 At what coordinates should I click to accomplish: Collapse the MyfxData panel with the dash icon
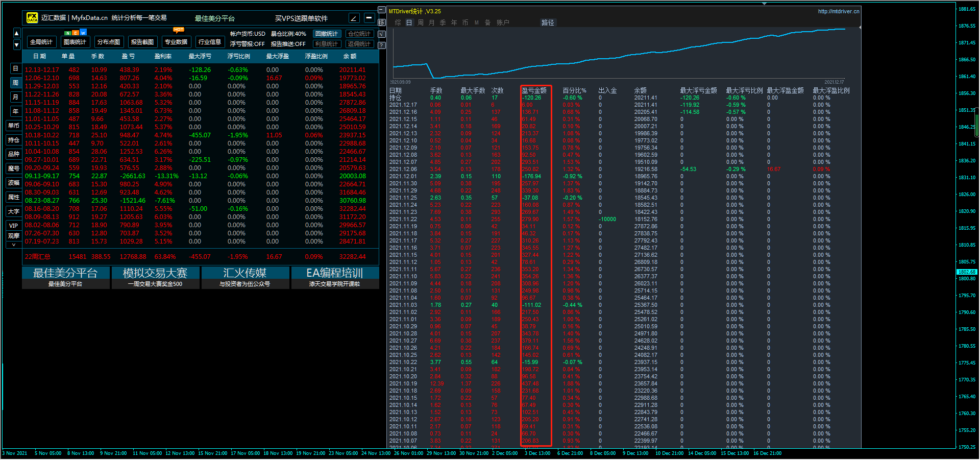click(x=369, y=18)
